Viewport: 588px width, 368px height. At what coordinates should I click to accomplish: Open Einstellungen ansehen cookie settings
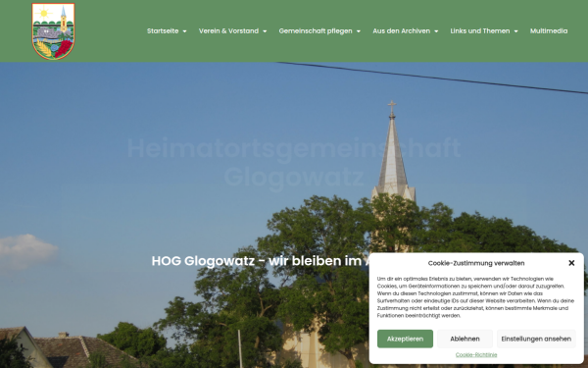point(536,339)
